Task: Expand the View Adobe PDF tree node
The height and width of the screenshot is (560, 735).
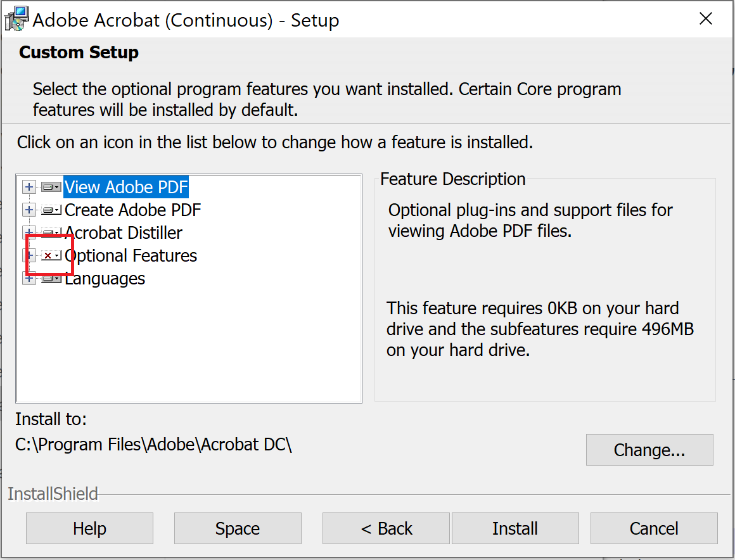Action: (x=29, y=187)
